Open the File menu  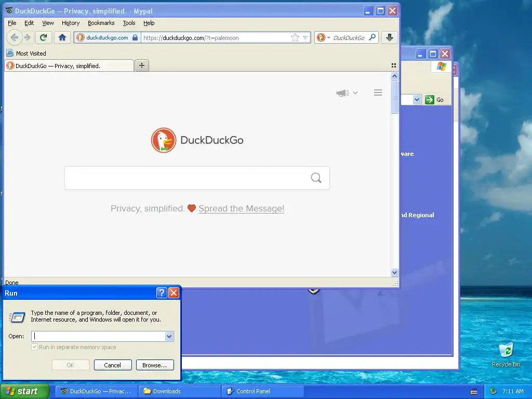12,23
